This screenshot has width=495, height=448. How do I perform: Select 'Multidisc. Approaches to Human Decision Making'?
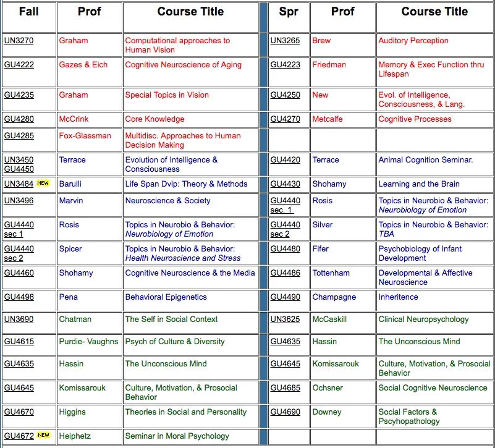pos(183,140)
